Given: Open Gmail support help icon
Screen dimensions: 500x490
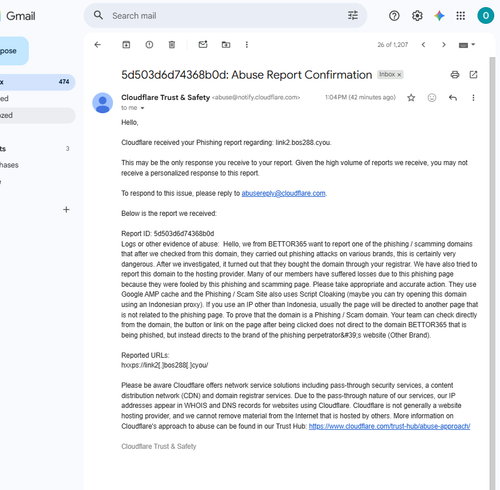Looking at the screenshot, I should 394,16.
